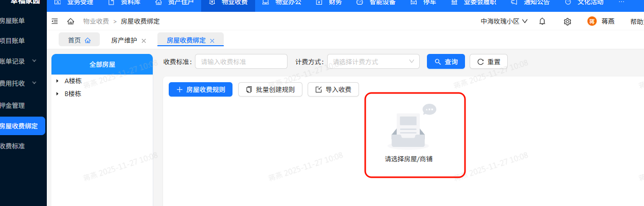
Task: Select B楼栋 in the house tree
Action: click(x=73, y=94)
